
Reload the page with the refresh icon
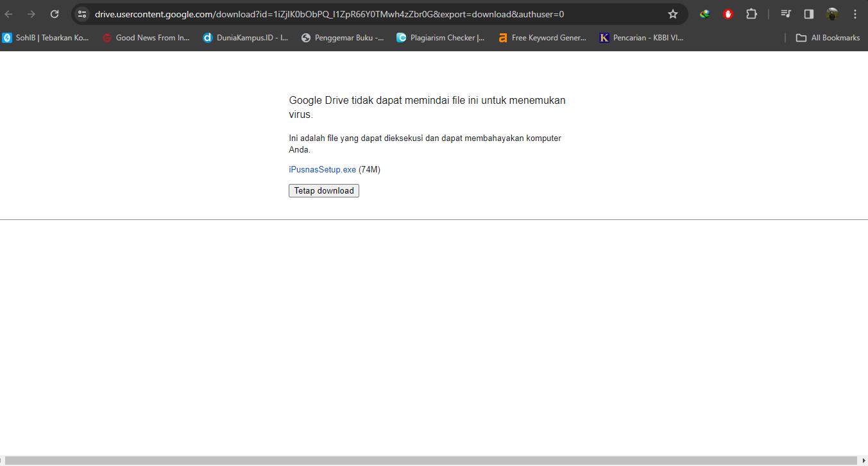[55, 14]
